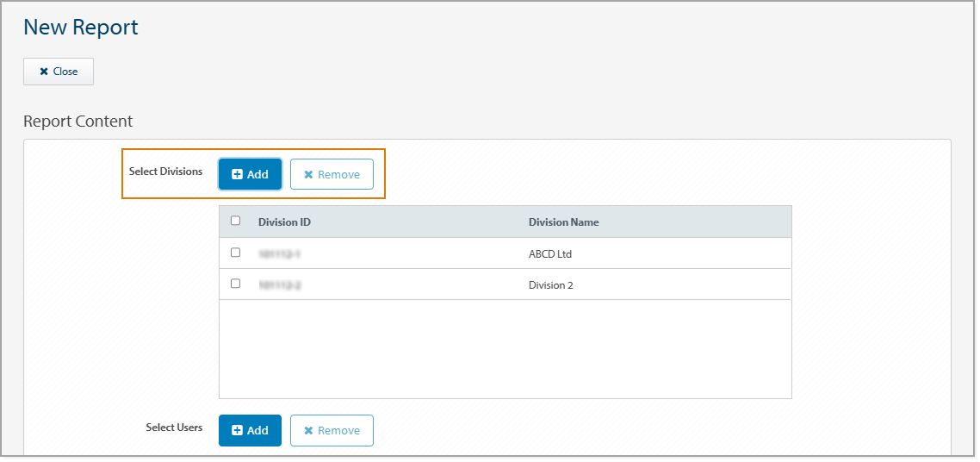Click the X icon on Close button
The width and height of the screenshot is (980, 462).
coord(44,72)
